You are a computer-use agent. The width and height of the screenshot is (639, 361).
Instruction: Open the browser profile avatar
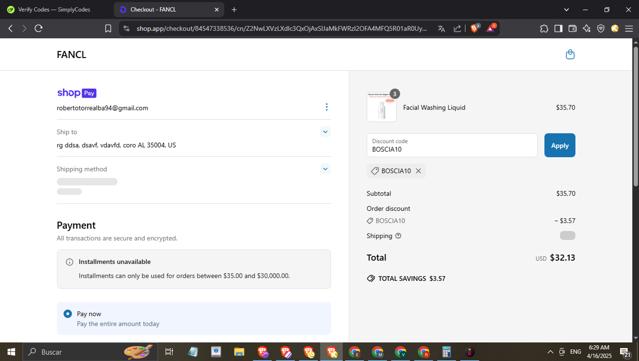(x=615, y=29)
